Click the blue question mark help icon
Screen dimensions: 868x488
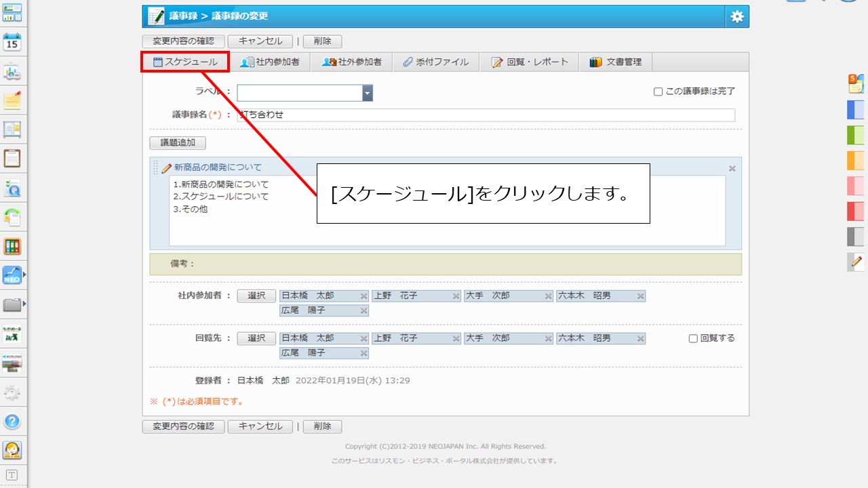tap(12, 421)
